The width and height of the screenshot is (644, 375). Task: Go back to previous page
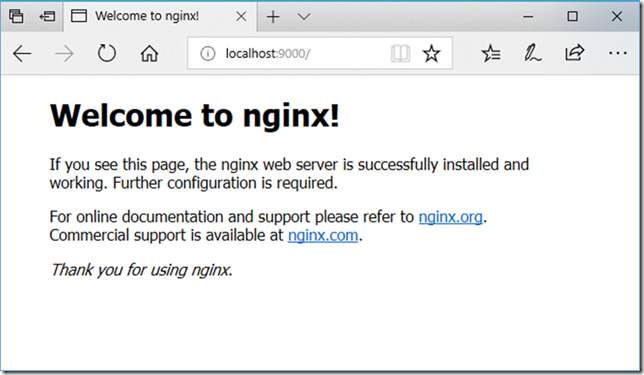[22, 53]
